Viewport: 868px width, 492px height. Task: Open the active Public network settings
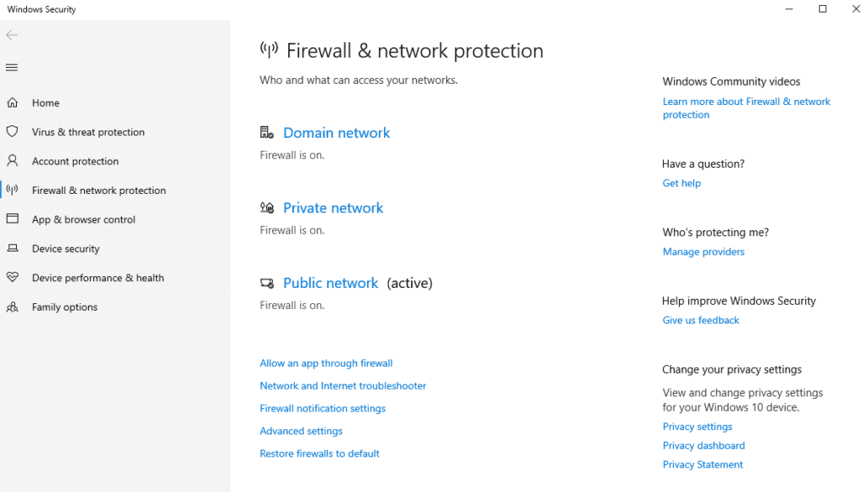pyautogui.click(x=331, y=284)
